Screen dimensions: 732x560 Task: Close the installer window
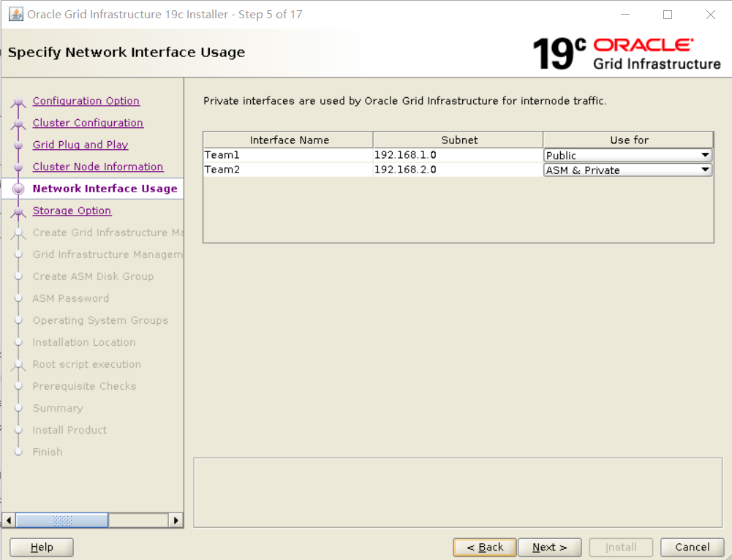click(711, 15)
